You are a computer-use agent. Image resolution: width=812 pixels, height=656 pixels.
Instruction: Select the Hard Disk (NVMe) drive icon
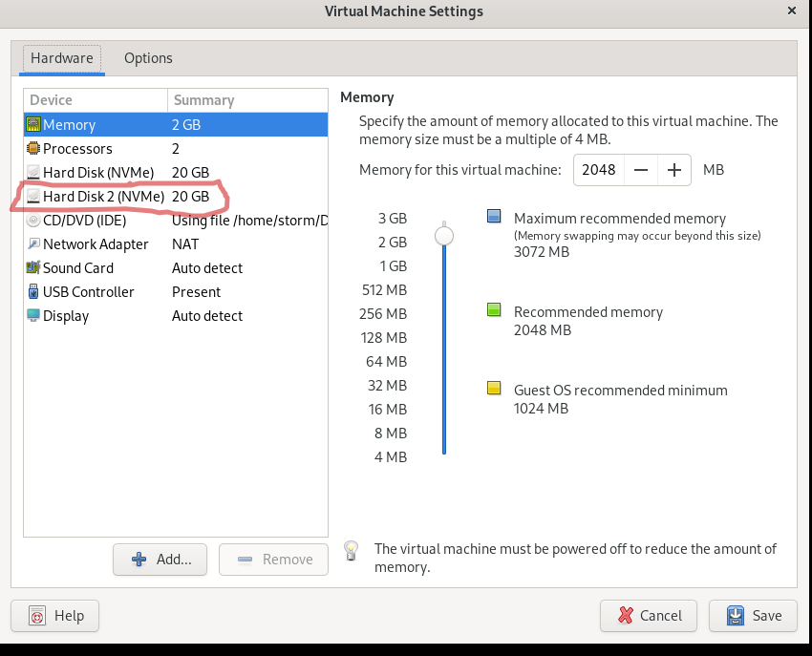pyautogui.click(x=33, y=173)
